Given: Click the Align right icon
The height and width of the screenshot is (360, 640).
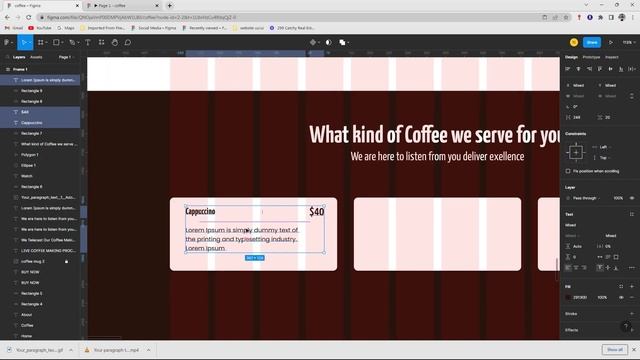Looking at the screenshot, I should (589, 69).
